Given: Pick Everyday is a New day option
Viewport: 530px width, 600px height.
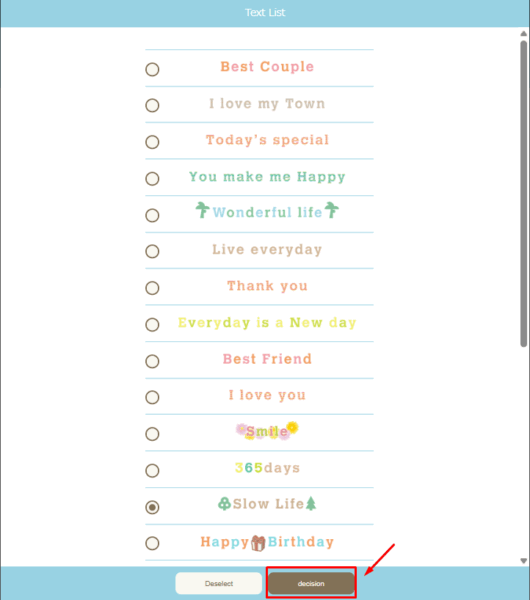Looking at the screenshot, I should (152, 324).
